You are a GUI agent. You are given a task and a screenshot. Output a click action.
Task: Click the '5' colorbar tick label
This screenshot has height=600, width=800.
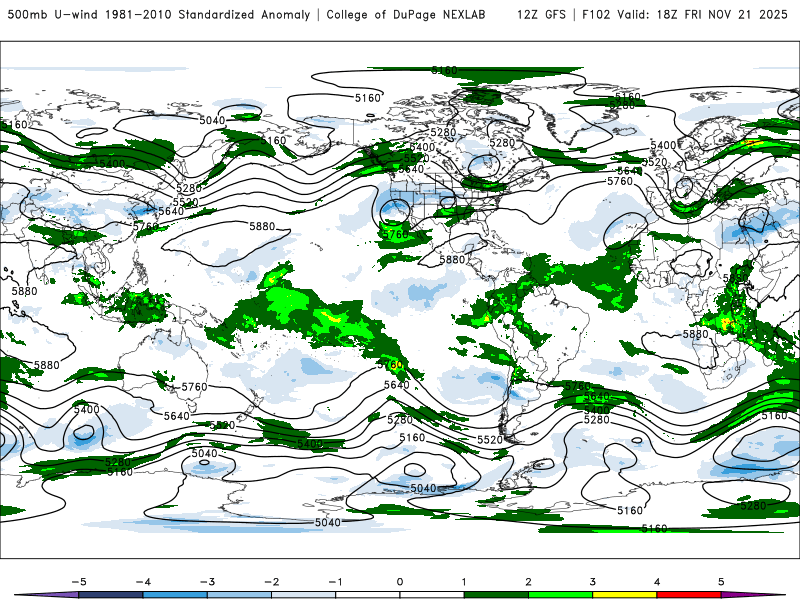click(x=721, y=582)
